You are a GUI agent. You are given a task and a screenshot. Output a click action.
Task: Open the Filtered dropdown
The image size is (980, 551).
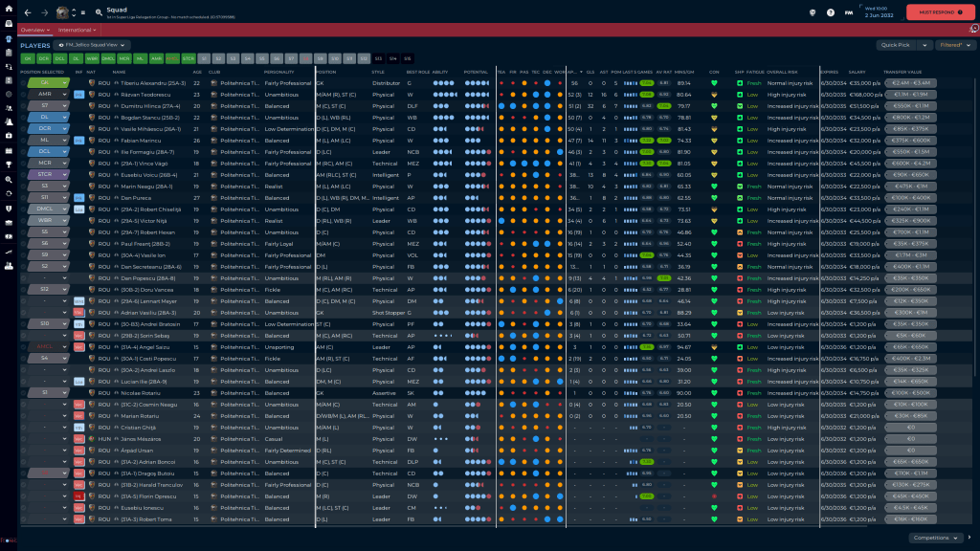[x=955, y=45]
